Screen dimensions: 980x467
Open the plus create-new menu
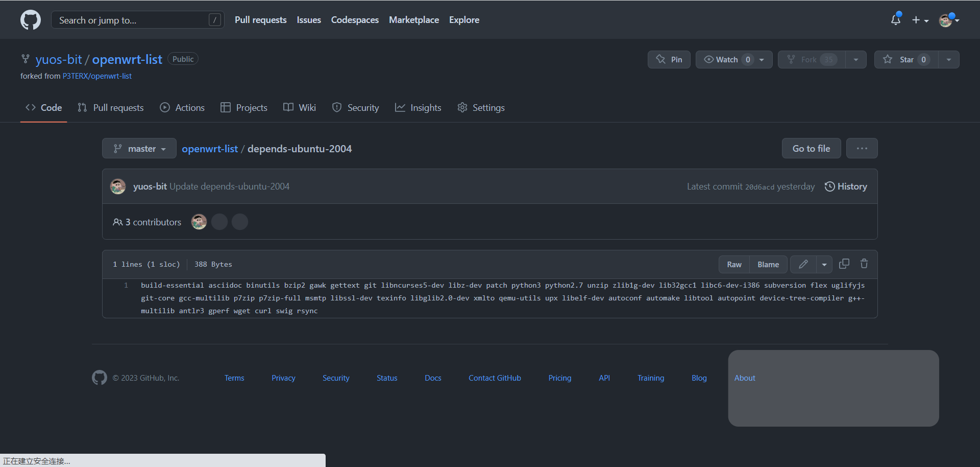(x=920, y=20)
